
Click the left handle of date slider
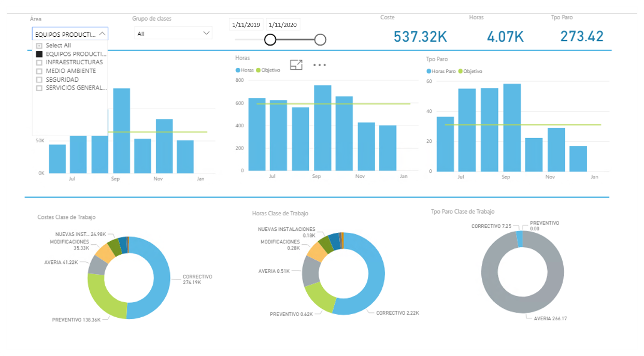[x=270, y=39]
